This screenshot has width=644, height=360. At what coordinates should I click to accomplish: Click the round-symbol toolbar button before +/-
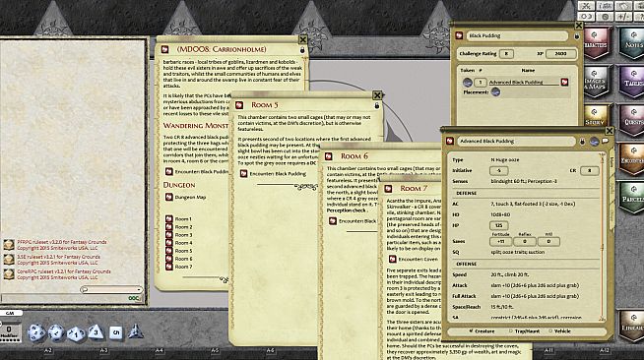pos(605,17)
